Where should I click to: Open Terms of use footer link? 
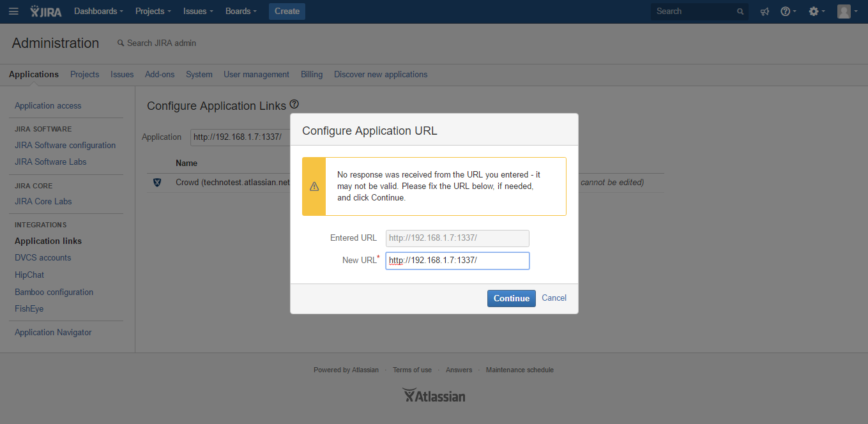[x=412, y=370]
